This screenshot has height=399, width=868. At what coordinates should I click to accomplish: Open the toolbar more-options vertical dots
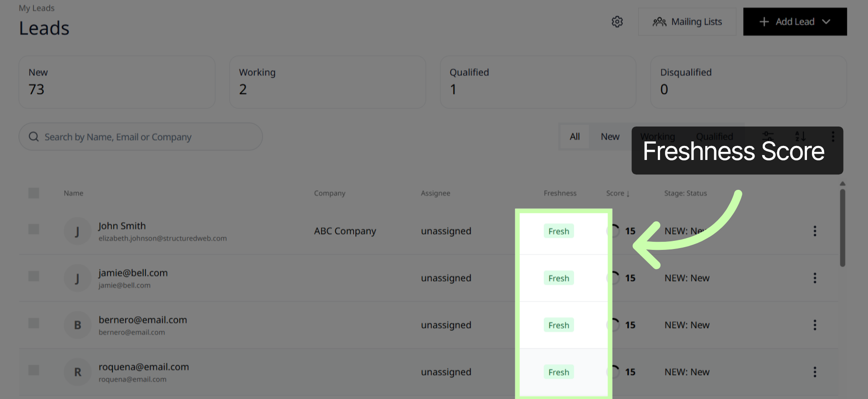pos(833,136)
